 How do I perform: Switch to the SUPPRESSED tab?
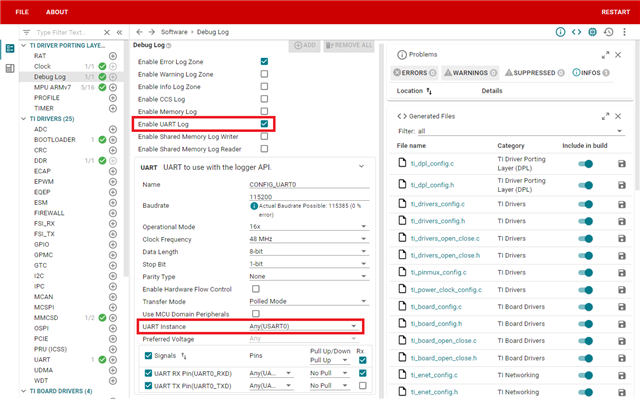pyautogui.click(x=534, y=73)
